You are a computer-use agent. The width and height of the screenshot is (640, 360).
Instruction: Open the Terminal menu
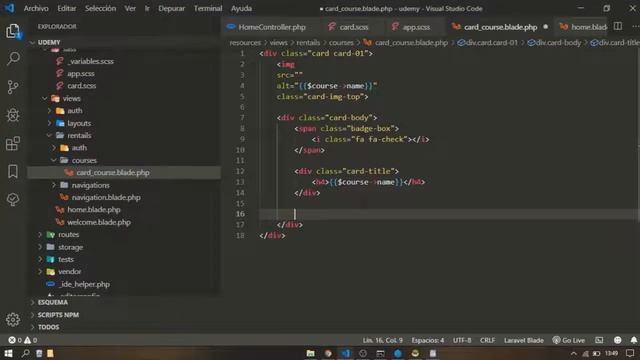pyautogui.click(x=208, y=8)
